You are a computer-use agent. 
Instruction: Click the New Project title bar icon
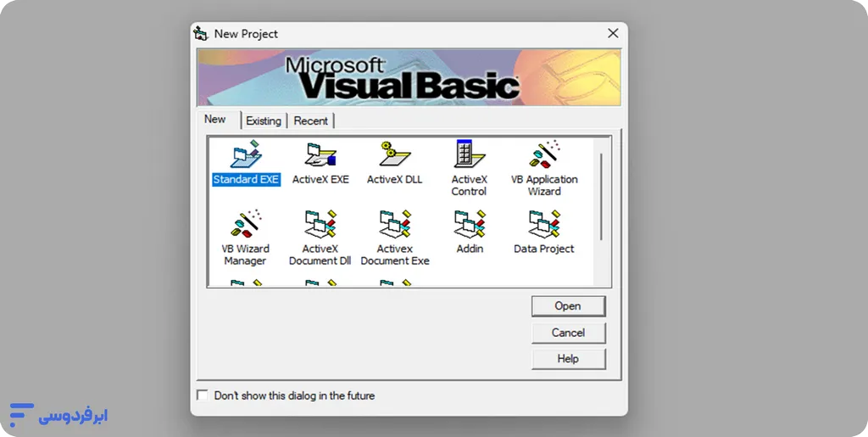tap(200, 34)
